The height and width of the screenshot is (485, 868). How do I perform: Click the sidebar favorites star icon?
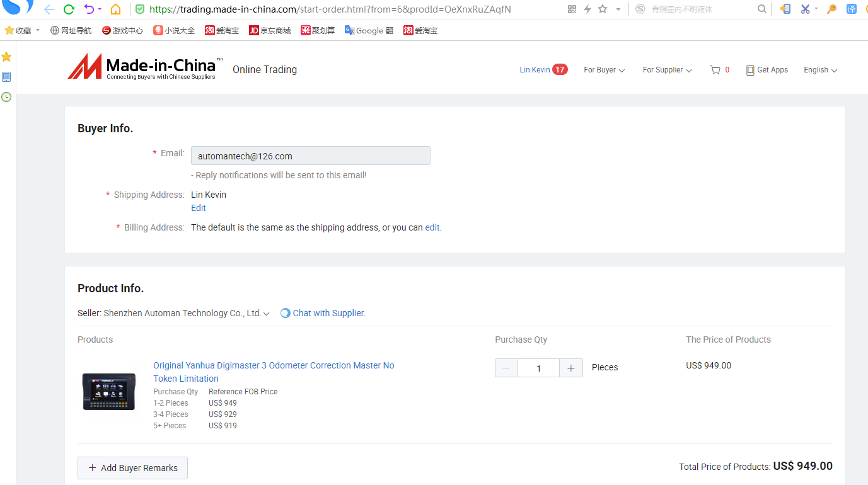tap(6, 57)
